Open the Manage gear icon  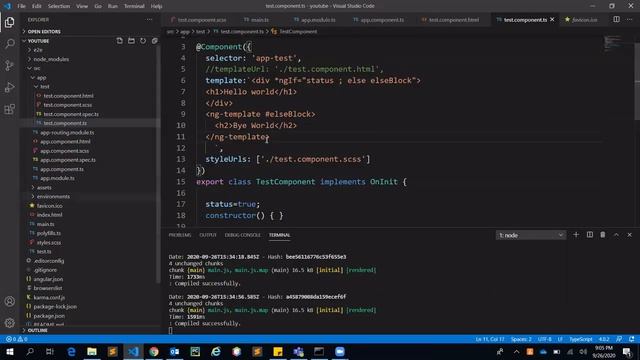pyautogui.click(x=9, y=323)
